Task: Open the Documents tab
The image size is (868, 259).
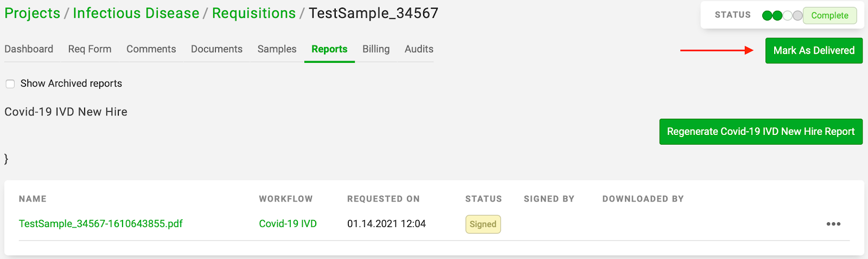Action: [216, 49]
